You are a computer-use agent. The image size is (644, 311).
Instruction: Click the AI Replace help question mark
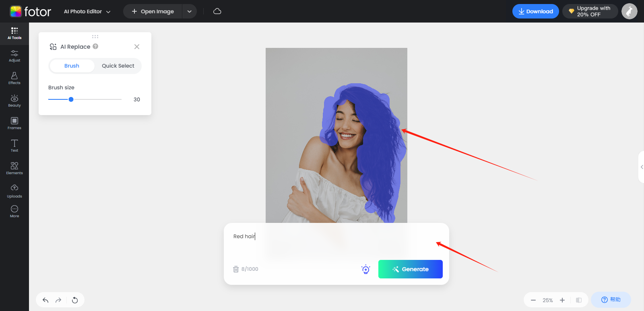pyautogui.click(x=95, y=46)
